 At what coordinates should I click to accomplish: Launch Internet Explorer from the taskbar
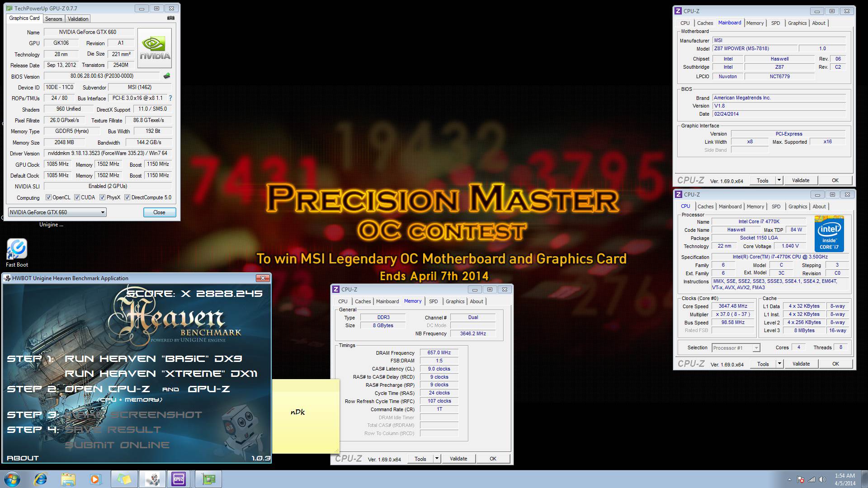pyautogui.click(x=41, y=479)
